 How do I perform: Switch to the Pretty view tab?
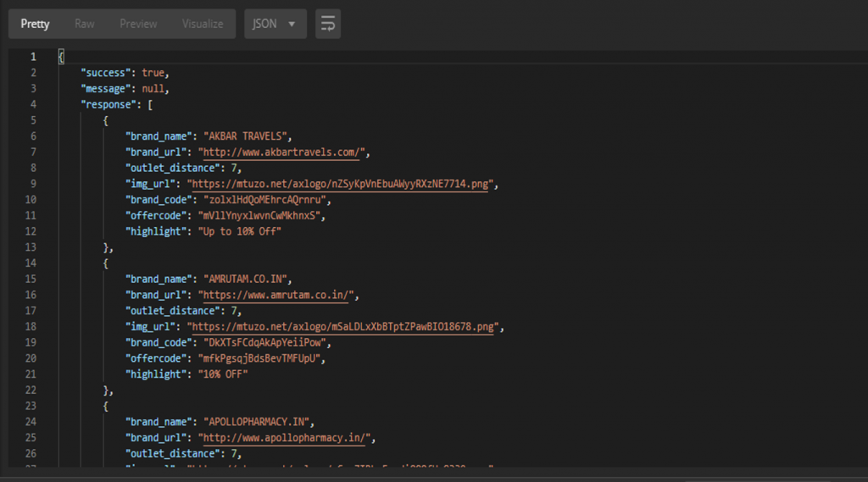tap(35, 24)
